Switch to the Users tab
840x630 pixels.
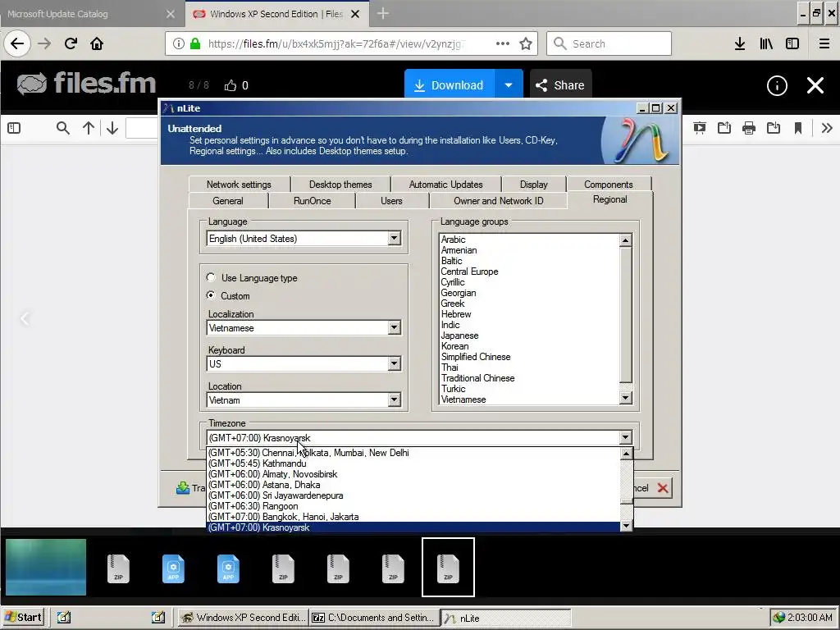click(x=391, y=201)
